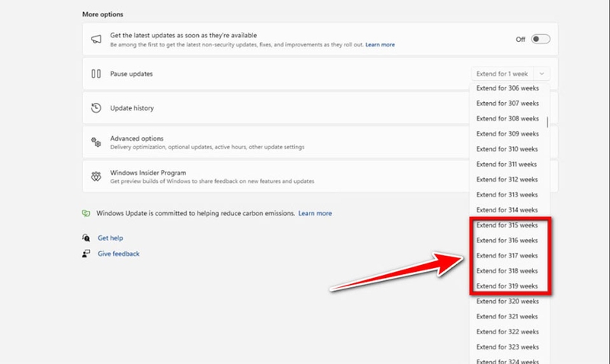Select Extend for 316 weeks
Viewport: 610px width, 364px height.
[x=508, y=241]
